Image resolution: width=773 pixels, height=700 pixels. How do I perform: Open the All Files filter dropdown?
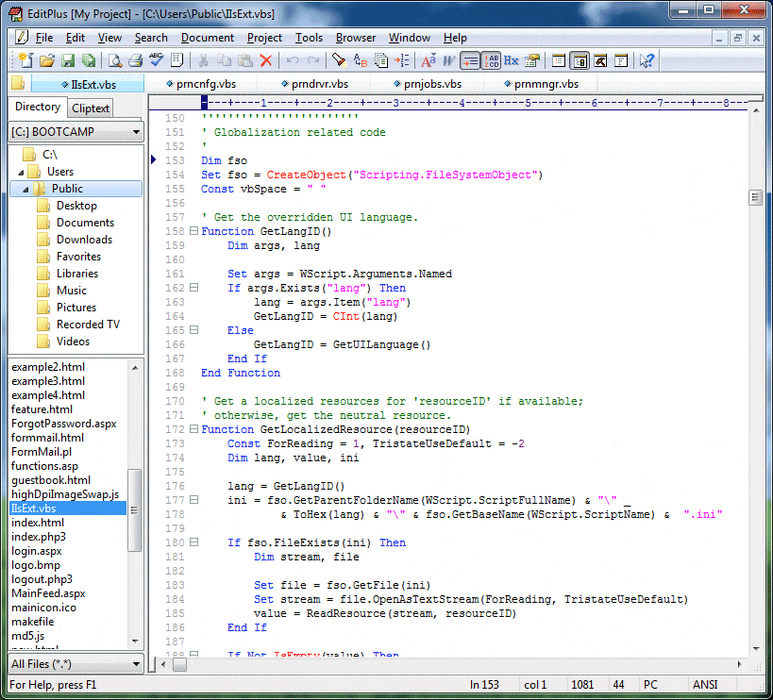tap(136, 664)
